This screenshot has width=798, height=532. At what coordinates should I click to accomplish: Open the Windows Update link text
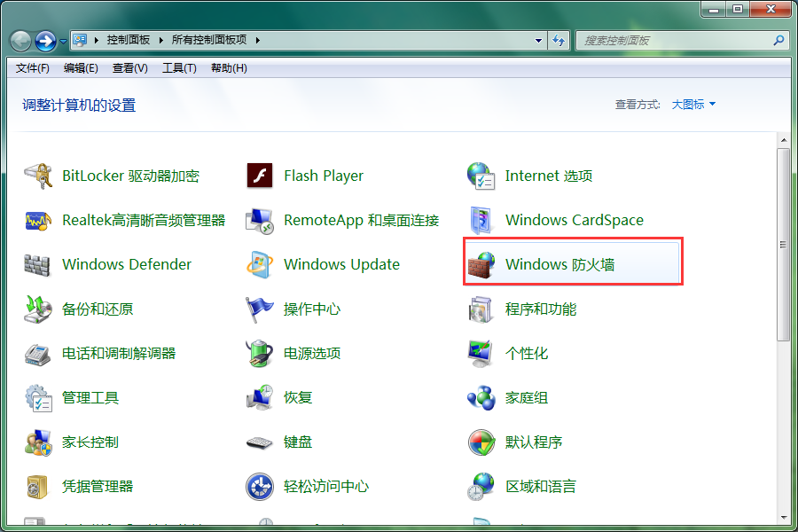pyautogui.click(x=341, y=265)
